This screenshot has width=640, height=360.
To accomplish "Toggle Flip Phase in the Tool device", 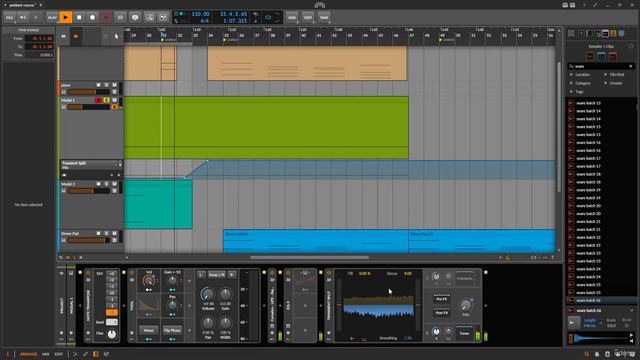I will 172,330.
